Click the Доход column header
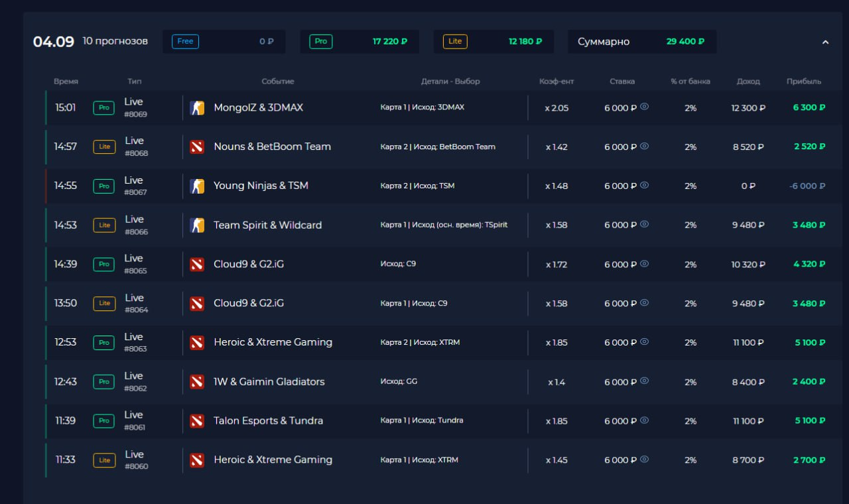849x504 pixels. pos(748,82)
